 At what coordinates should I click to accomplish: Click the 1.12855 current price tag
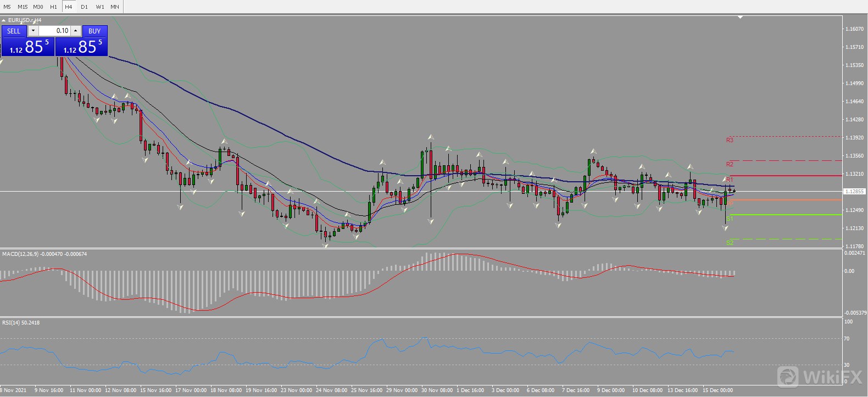coord(854,192)
